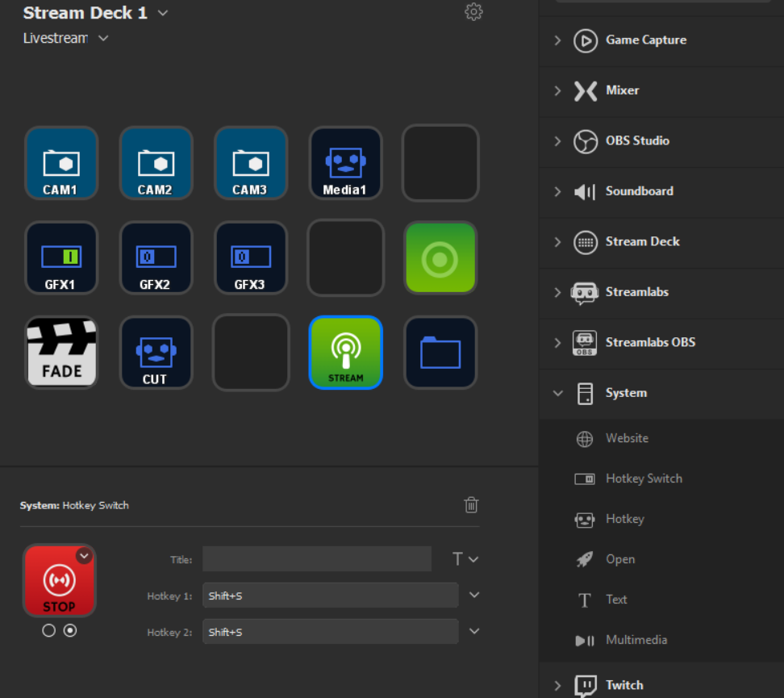This screenshot has height=698, width=784.
Task: Collapse the System category
Action: coord(557,393)
